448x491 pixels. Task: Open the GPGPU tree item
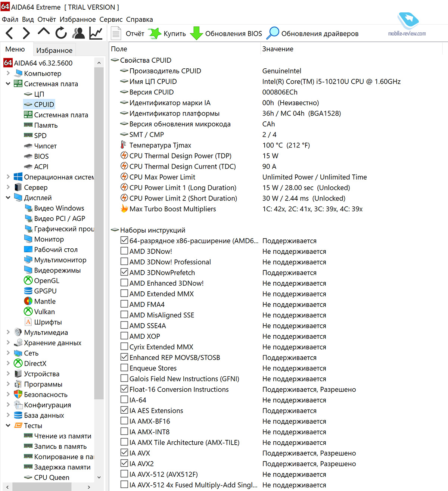[x=46, y=291]
